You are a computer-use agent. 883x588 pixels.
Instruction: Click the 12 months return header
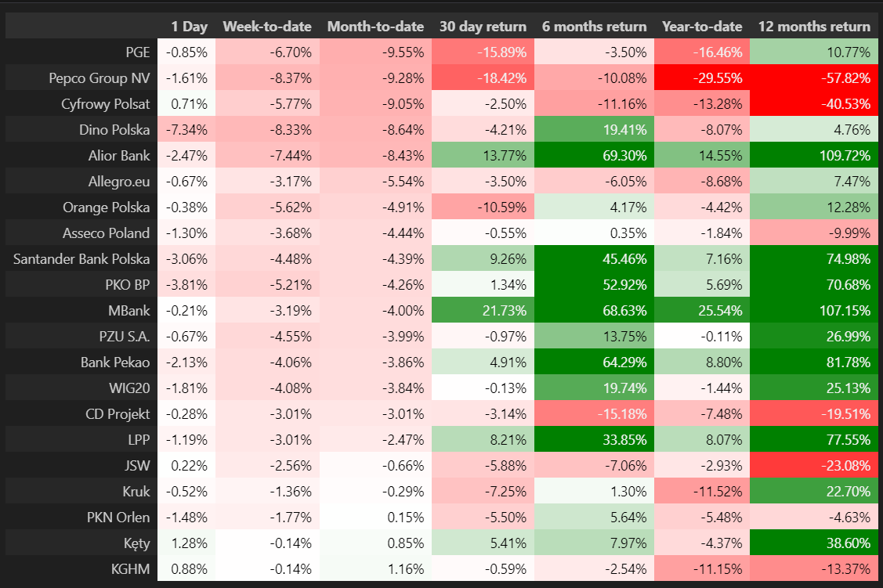tap(814, 27)
